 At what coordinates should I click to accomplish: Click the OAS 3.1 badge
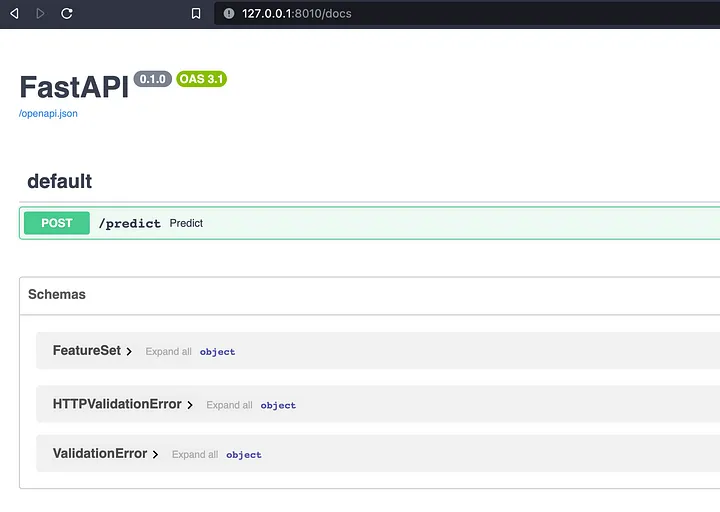point(201,79)
